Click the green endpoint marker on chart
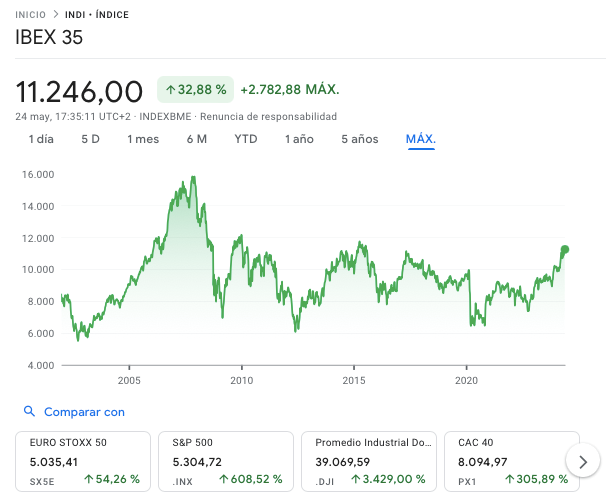 coord(565,249)
